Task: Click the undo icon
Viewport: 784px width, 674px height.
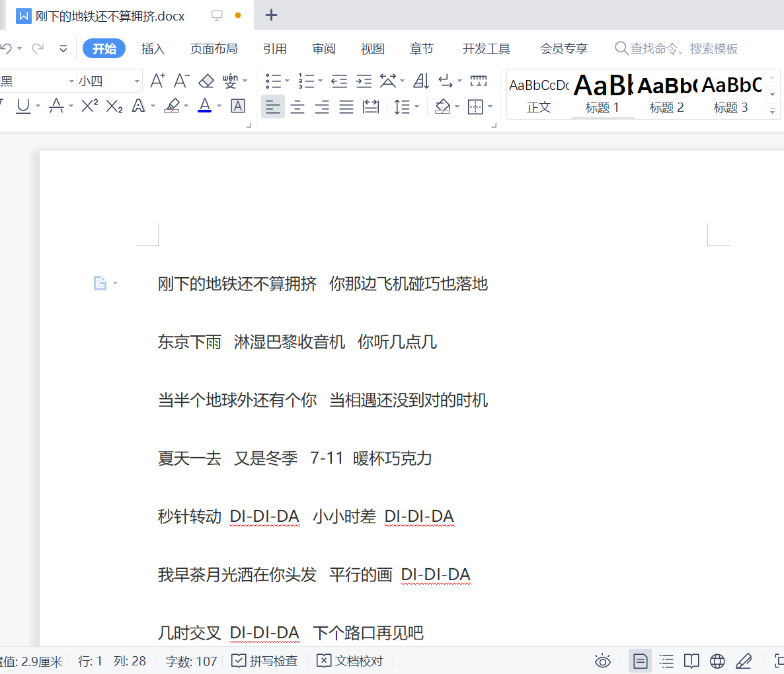Action: (x=6, y=48)
